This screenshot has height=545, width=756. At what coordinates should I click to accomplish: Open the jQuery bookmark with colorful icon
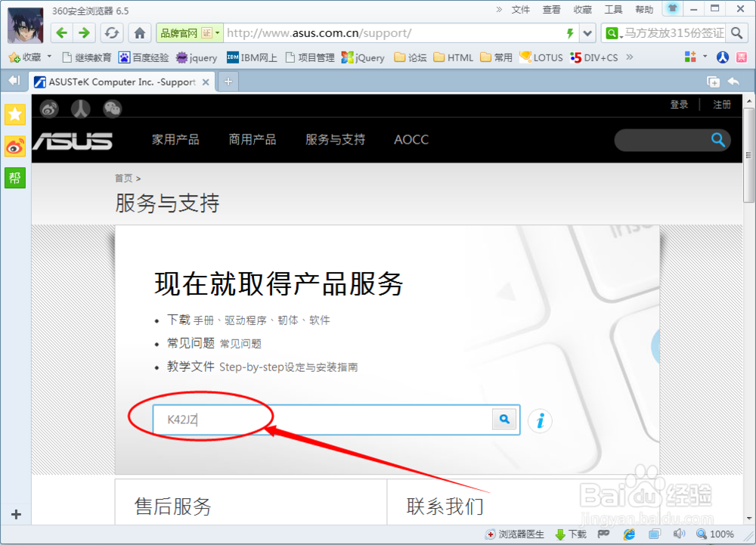pyautogui.click(x=363, y=57)
